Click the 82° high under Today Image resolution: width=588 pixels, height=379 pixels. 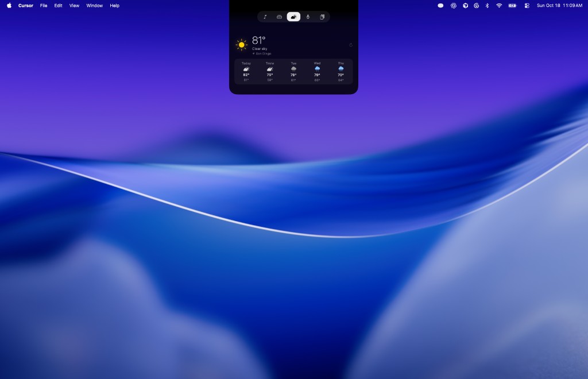point(246,75)
